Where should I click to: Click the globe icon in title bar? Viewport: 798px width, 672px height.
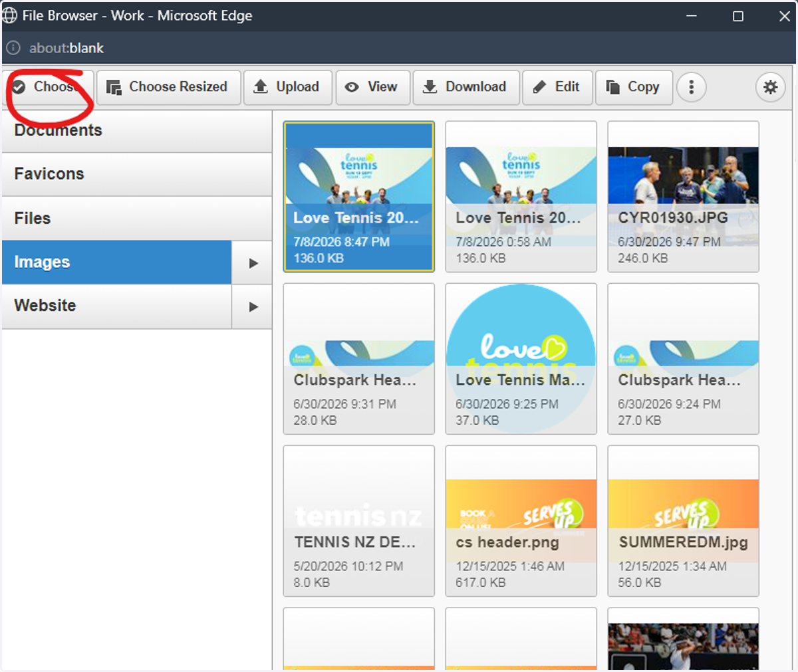pyautogui.click(x=9, y=15)
